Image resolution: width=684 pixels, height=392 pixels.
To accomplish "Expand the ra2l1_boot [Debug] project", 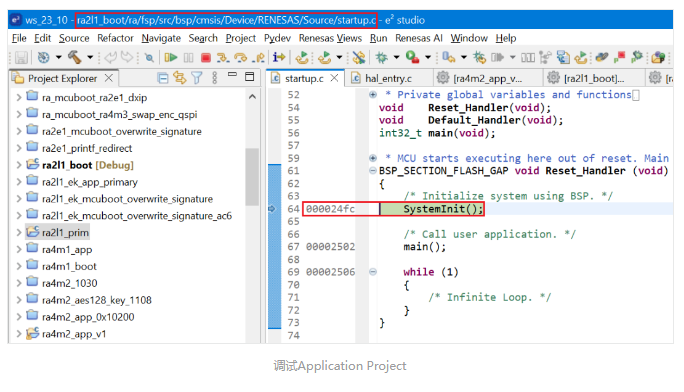I will [x=19, y=165].
